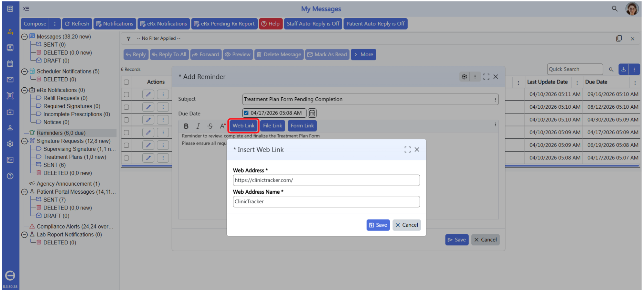Image resolution: width=644 pixels, height=292 pixels.
Task: Click the Form Link button
Action: click(302, 126)
